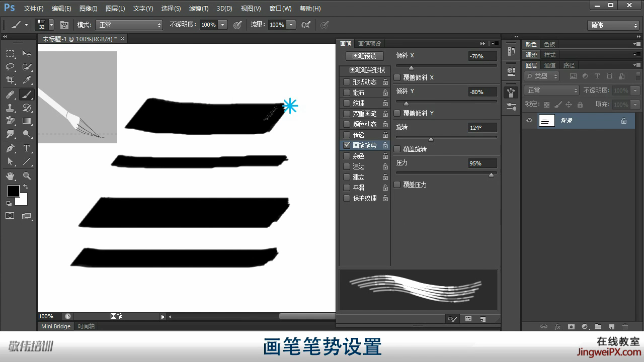Select 画笔笔尖形状 in Brush panel
Screen dimensions: 644x362
(367, 70)
